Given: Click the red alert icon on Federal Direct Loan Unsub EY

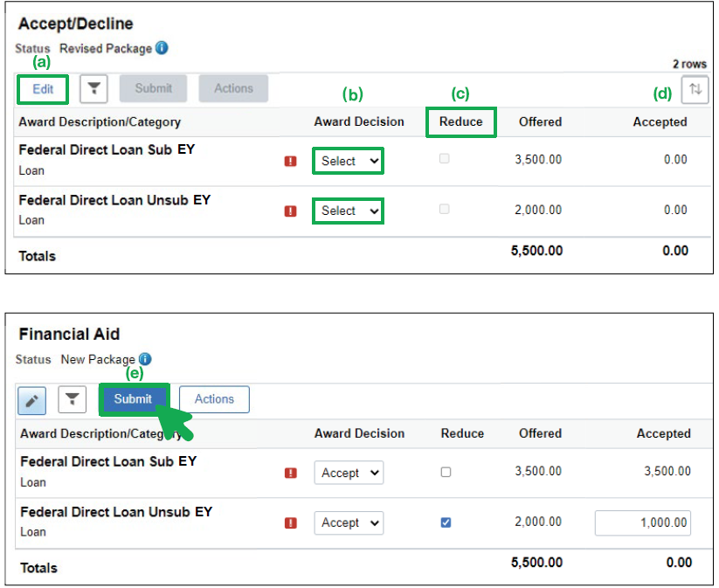Looking at the screenshot, I should pos(291,211).
